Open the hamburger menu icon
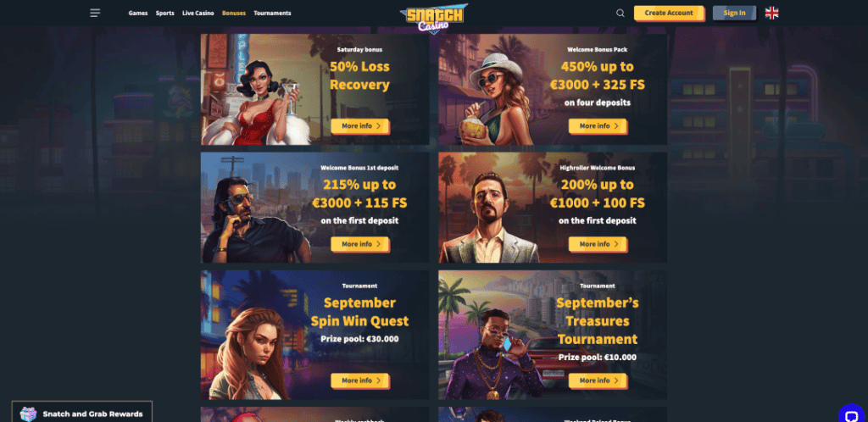Screen dimensions: 868x422 95,13
